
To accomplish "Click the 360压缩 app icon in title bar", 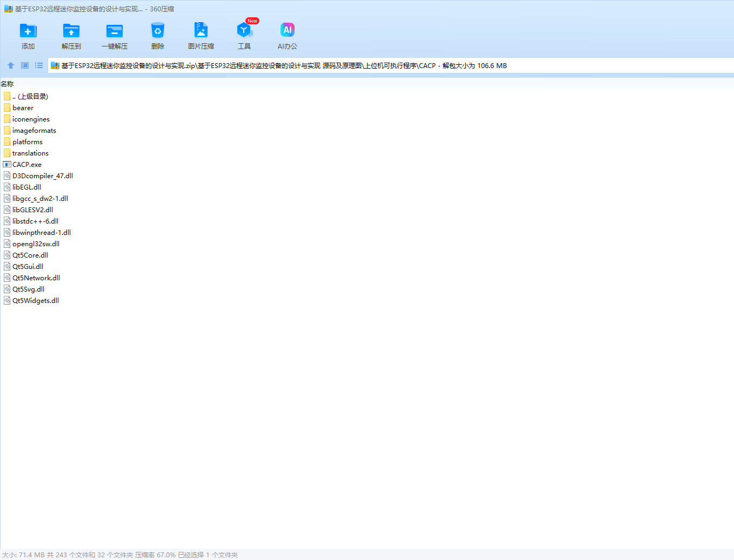I will (x=8, y=9).
